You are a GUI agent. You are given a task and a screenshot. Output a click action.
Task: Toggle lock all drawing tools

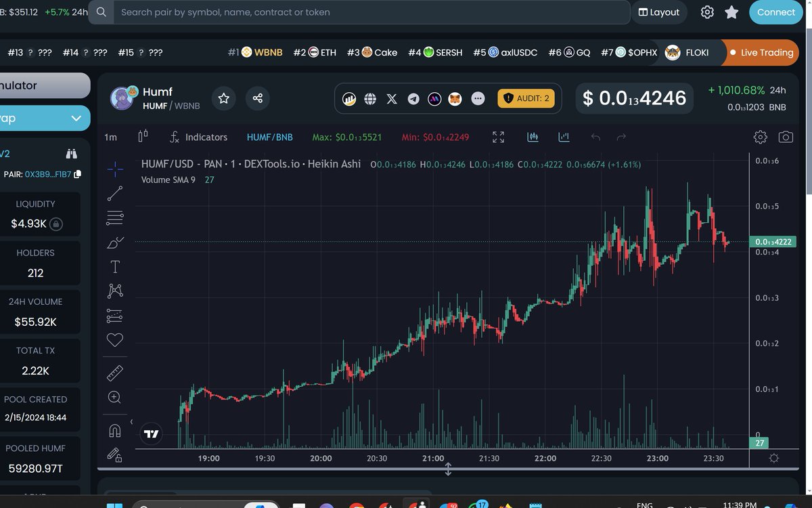[x=115, y=455]
